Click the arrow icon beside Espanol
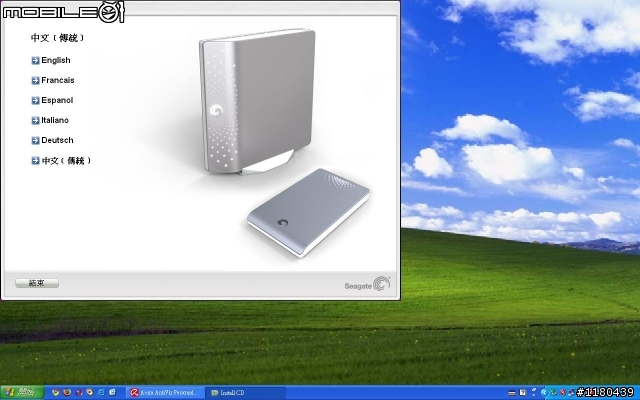The image size is (640, 400). click(x=36, y=100)
